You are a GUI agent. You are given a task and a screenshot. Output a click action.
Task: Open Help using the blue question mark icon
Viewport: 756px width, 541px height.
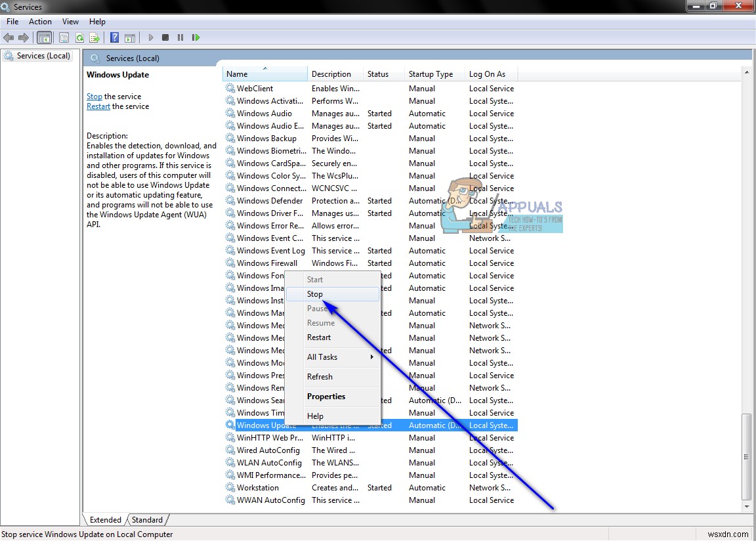pos(114,37)
